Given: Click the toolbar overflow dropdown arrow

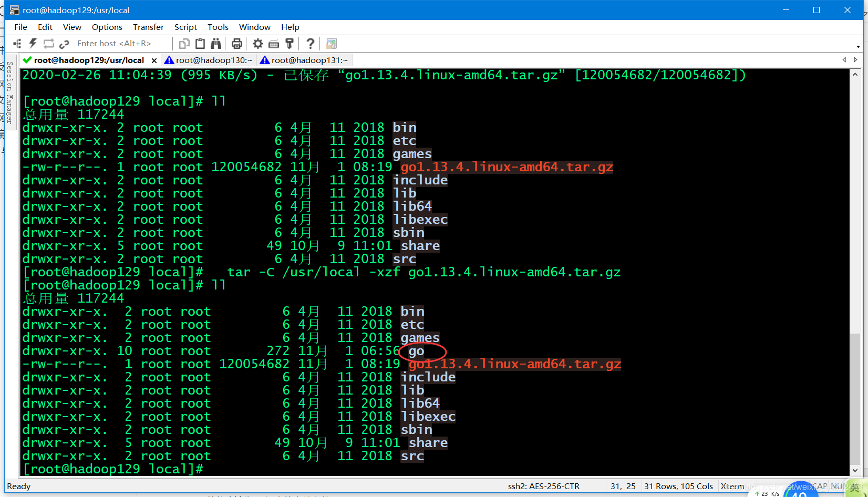Looking at the screenshot, I should [x=858, y=47].
